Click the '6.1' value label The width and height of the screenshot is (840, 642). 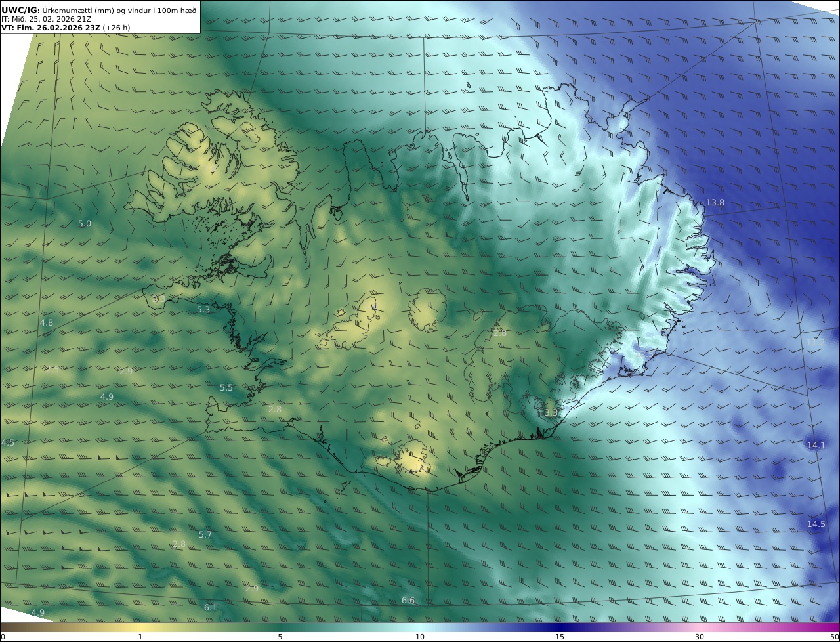(x=210, y=607)
